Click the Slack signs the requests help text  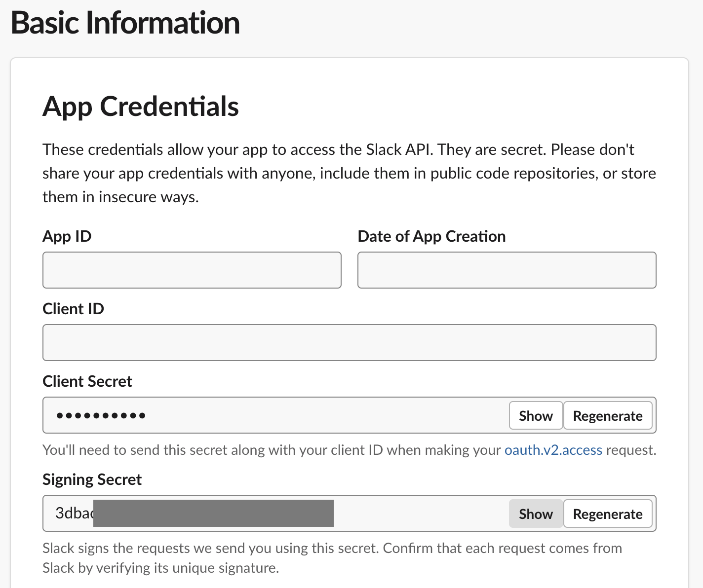tap(332, 558)
